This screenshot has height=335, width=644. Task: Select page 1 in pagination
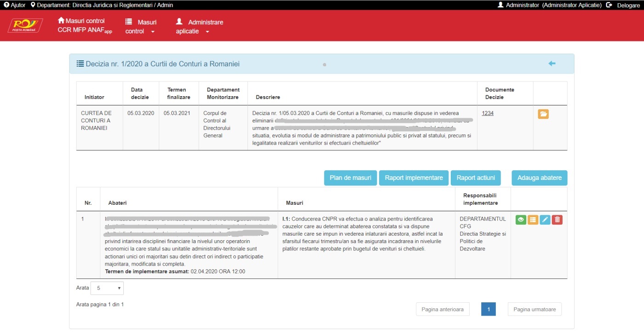489,309
